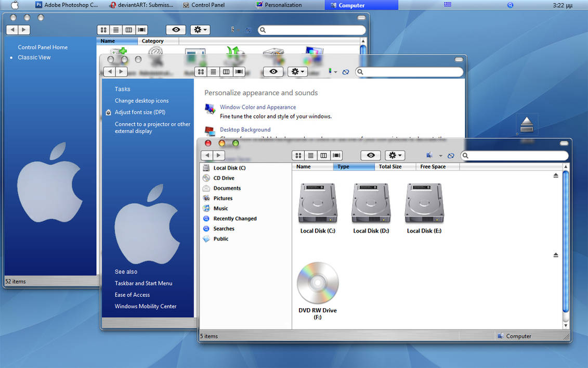Open the Local Disk (C:) drive icon
This screenshot has height=368, width=588.
pyautogui.click(x=318, y=203)
